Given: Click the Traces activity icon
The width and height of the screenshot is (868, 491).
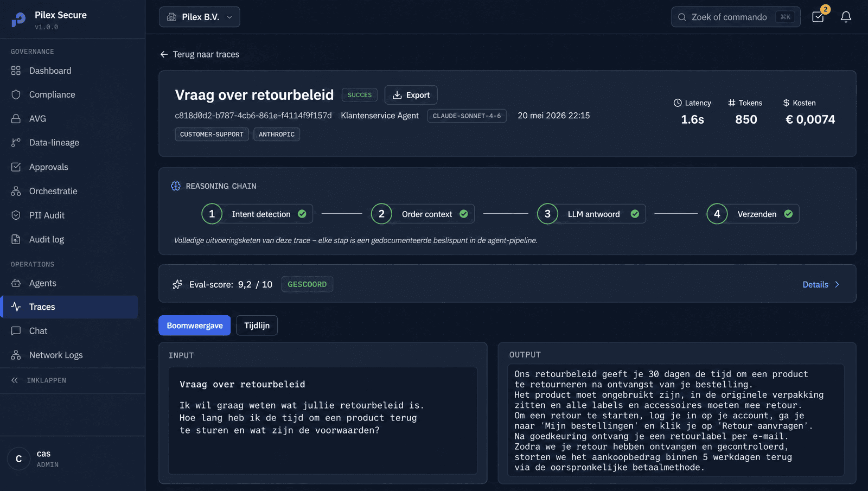Looking at the screenshot, I should [x=16, y=307].
